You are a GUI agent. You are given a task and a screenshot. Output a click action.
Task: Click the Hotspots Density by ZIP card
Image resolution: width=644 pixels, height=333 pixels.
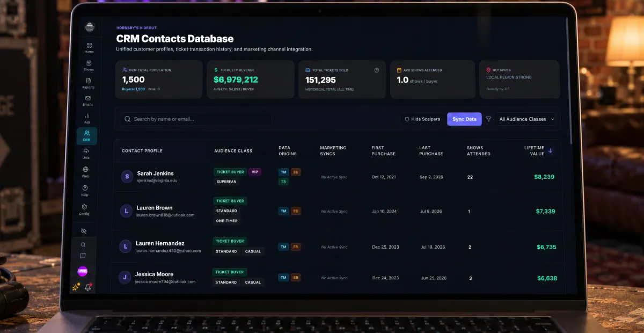coord(519,79)
